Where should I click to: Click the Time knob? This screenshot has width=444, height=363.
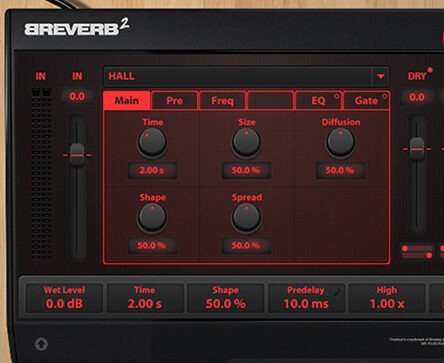tap(152, 143)
